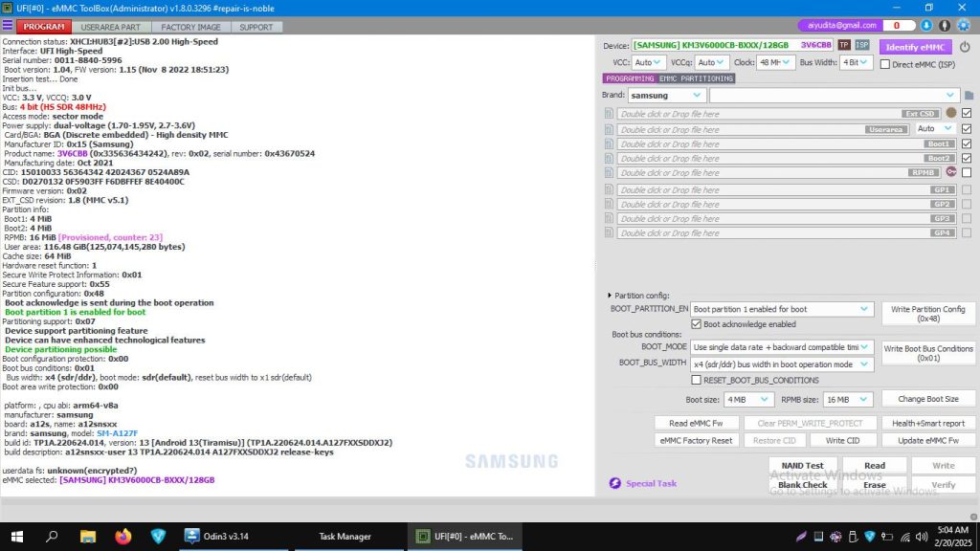Screen dimensions: 980x551
Task: Click the key icon on the RPMB row
Action: click(x=951, y=172)
